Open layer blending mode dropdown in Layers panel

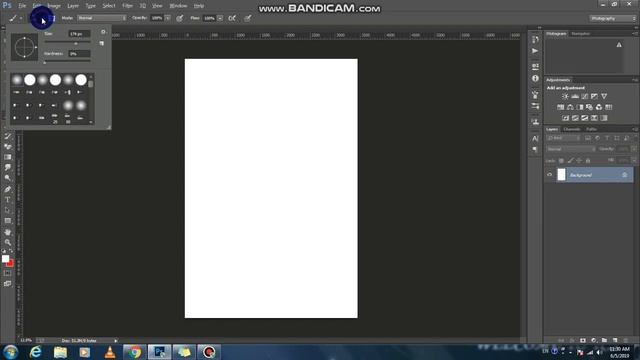click(571, 149)
